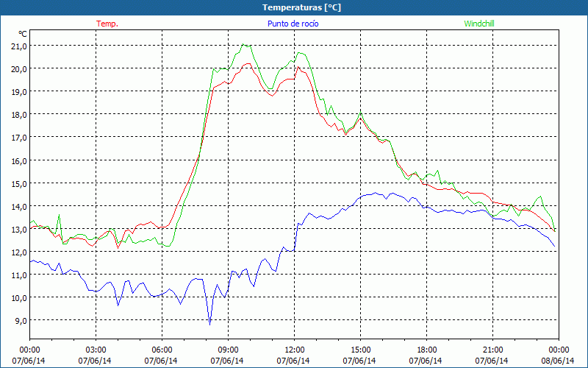588x368 pixels.
Task: Click the '13,0' y-axis value
Action: pyautogui.click(x=20, y=229)
